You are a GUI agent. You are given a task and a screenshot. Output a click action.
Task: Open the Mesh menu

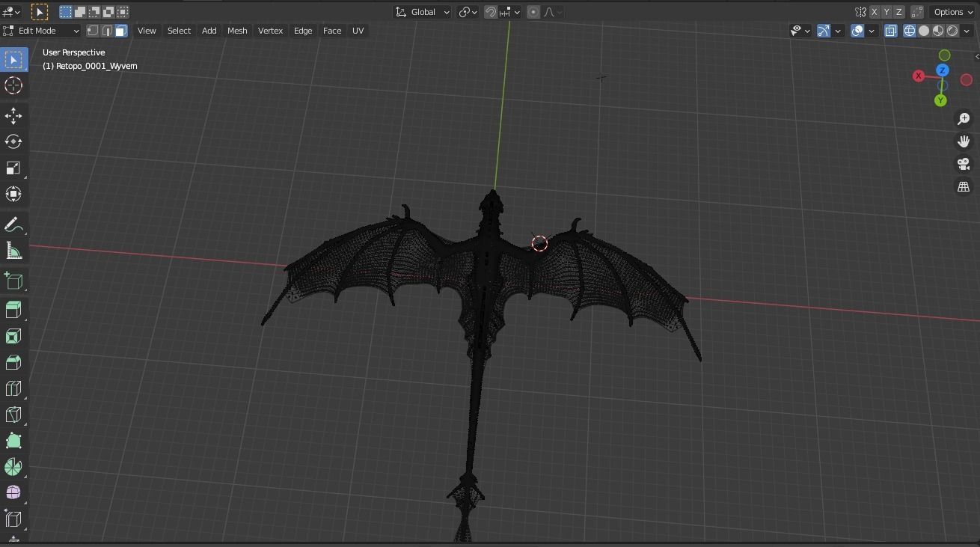tap(237, 31)
